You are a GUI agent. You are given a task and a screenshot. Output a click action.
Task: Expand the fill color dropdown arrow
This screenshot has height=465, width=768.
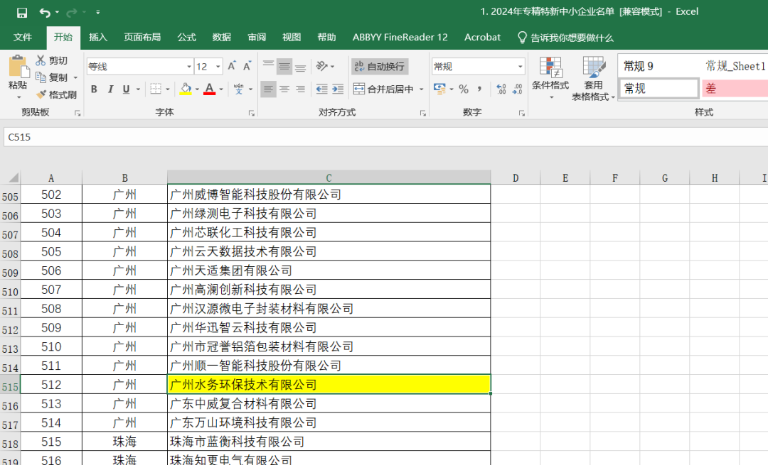[x=197, y=90]
